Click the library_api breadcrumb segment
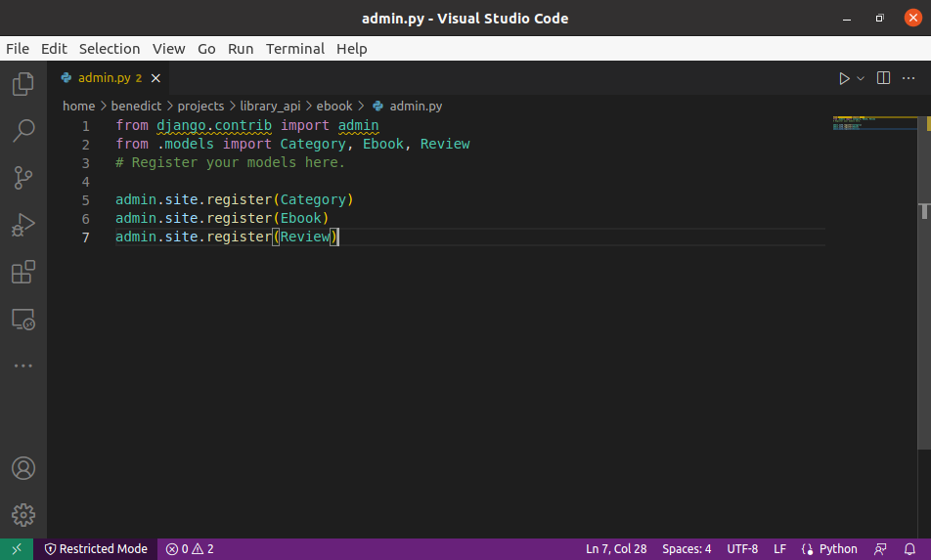931x560 pixels. 270,107
